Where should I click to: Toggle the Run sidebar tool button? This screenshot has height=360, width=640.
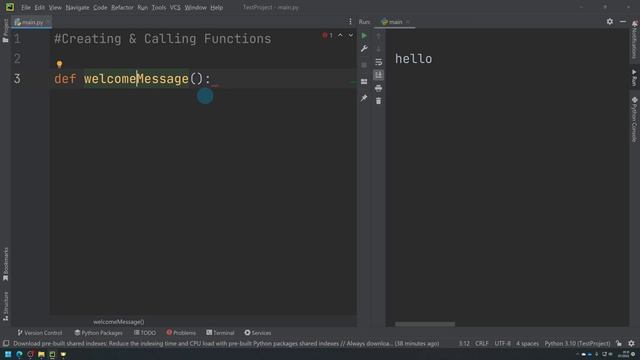[x=634, y=78]
